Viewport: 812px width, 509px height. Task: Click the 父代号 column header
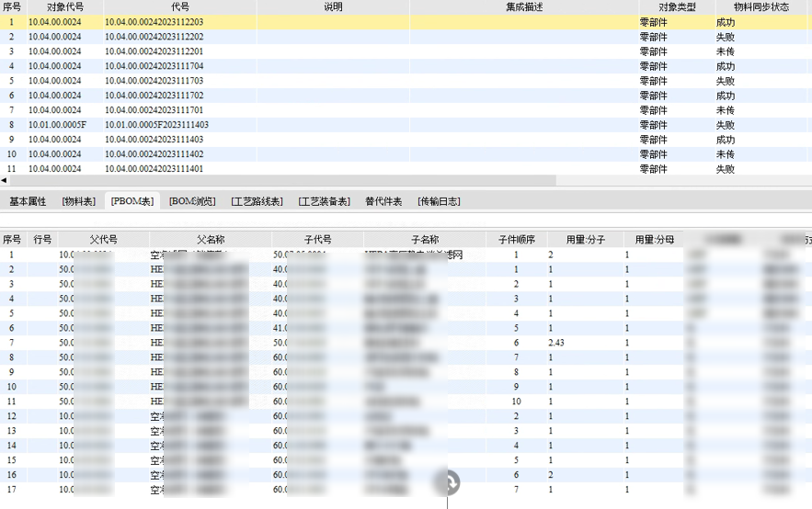pyautogui.click(x=104, y=240)
